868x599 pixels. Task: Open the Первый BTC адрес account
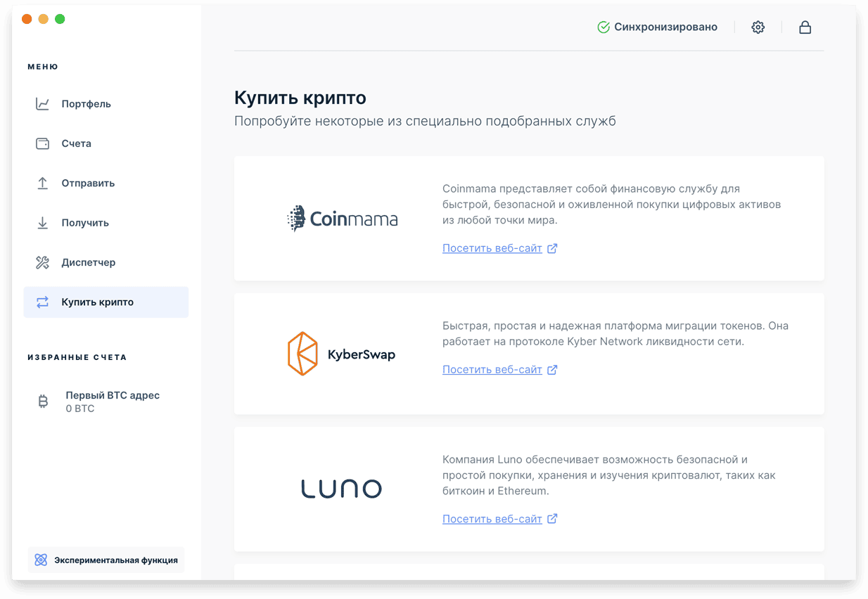106,401
